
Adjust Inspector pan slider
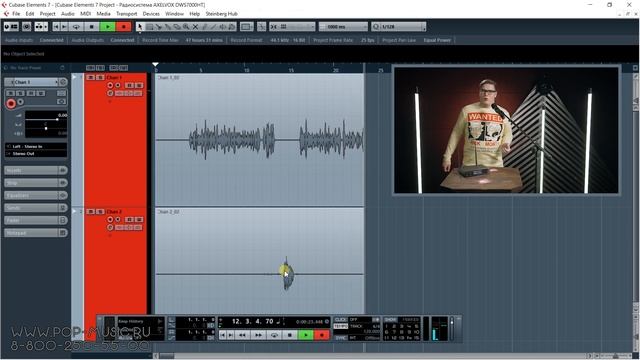tap(46, 128)
